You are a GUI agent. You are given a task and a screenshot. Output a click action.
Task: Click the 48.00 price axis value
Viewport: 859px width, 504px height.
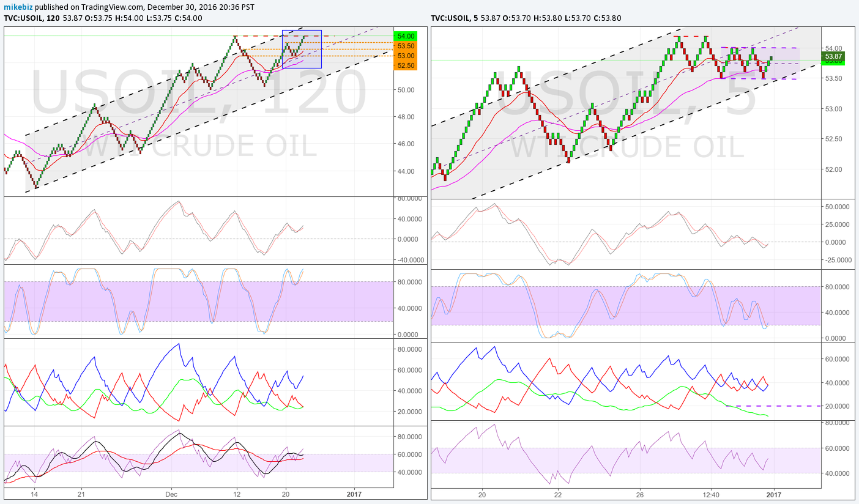click(x=406, y=117)
